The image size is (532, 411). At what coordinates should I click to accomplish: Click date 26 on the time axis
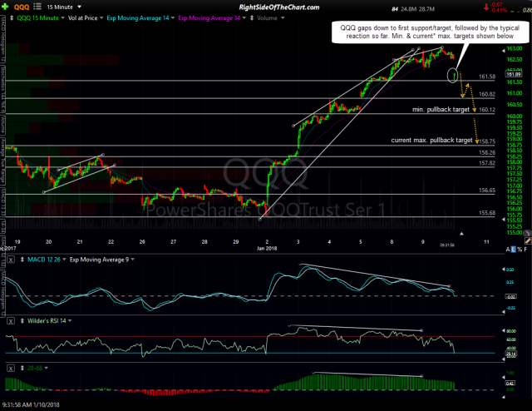tap(142, 242)
